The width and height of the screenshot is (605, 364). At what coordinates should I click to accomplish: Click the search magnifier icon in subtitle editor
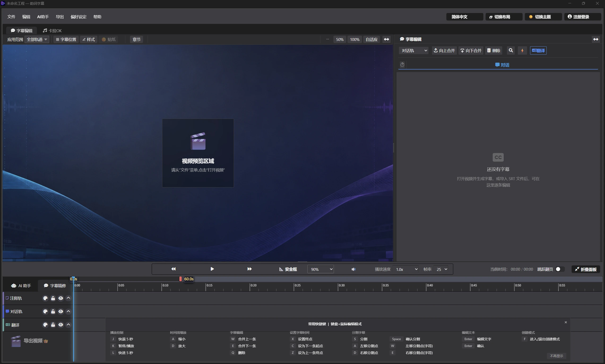[511, 51]
